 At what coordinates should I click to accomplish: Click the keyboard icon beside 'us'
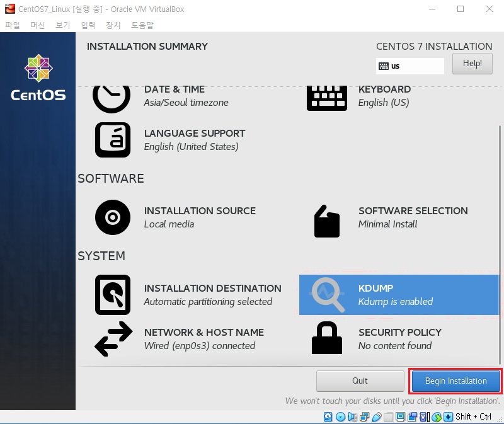pos(384,66)
